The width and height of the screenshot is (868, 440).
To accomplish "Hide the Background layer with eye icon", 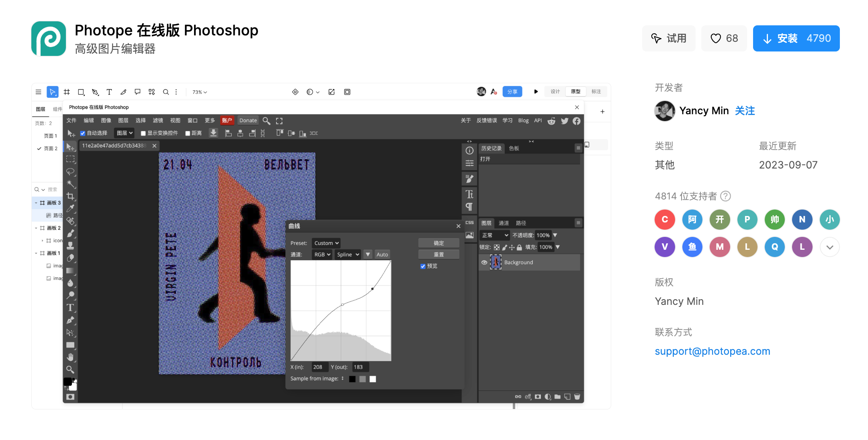I will tap(484, 262).
